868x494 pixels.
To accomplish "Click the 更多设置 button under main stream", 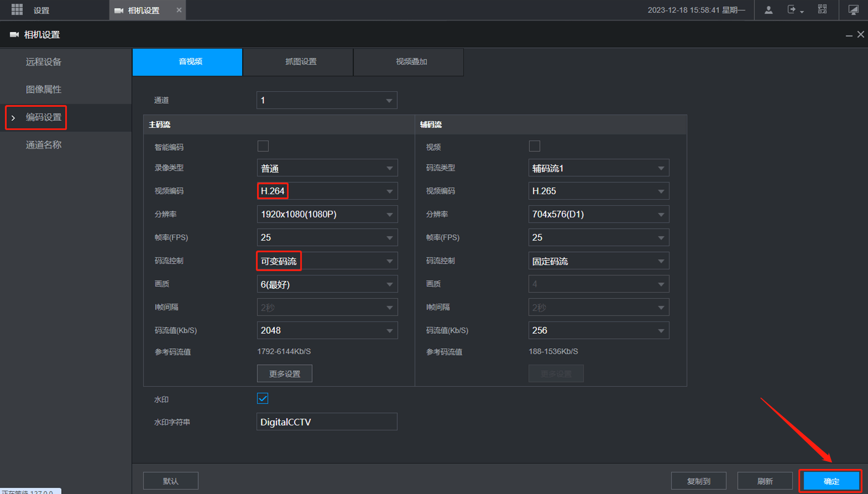I will pyautogui.click(x=284, y=374).
